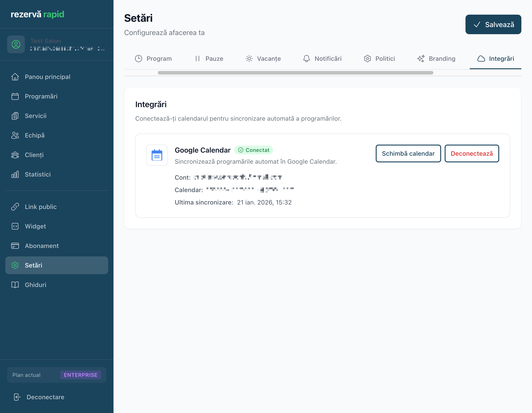532x413 pixels.
Task: Click the Google Calendar integration icon
Action: pos(157,155)
